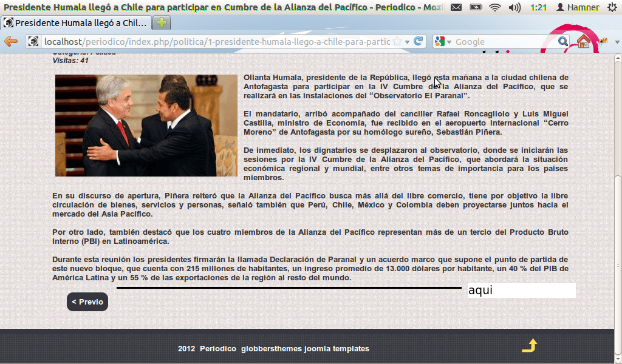Viewport: 622px width, 364px height.
Task: Open the toolbar overflow dropdown arrow
Action: pos(617,42)
